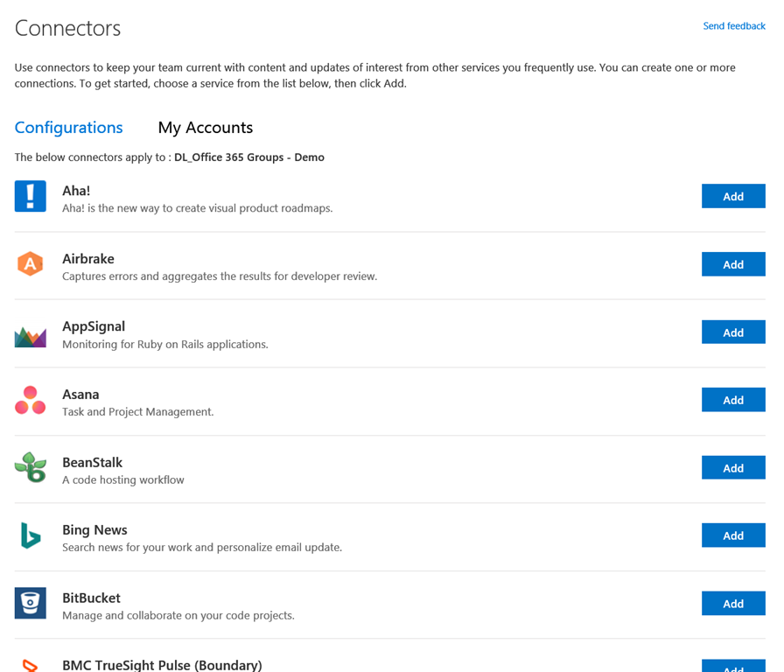This screenshot has width=784, height=672.
Task: Open the Send feedback link
Action: (733, 26)
